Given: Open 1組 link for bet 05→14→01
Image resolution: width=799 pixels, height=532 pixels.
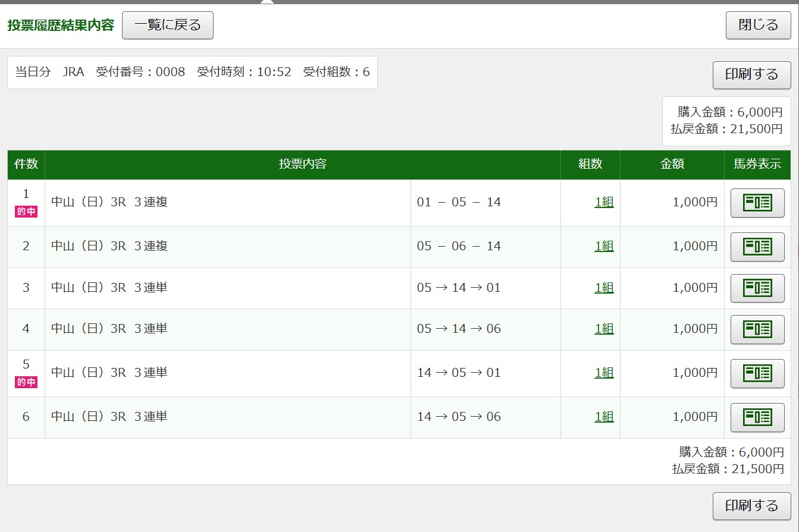Looking at the screenshot, I should (603, 288).
